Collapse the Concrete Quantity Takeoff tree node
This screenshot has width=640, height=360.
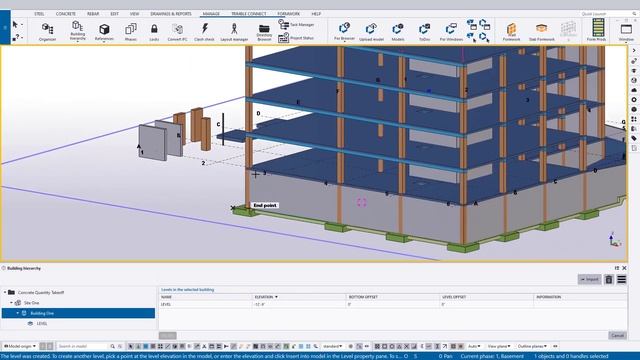pyautogui.click(x=5, y=292)
